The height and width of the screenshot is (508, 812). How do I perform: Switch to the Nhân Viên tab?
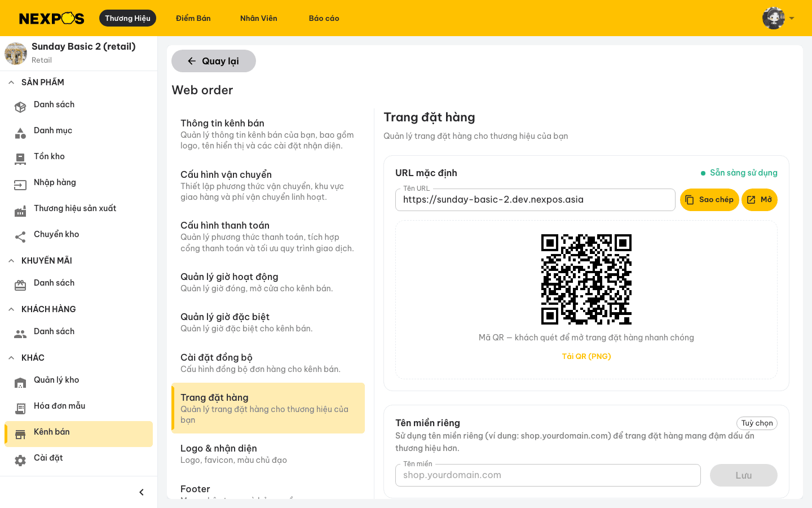pos(259,18)
